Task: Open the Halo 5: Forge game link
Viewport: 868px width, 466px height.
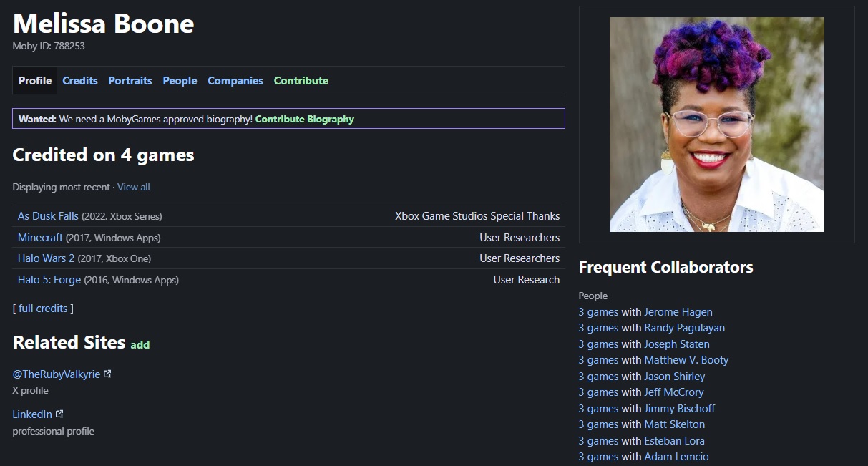Action: (x=49, y=280)
